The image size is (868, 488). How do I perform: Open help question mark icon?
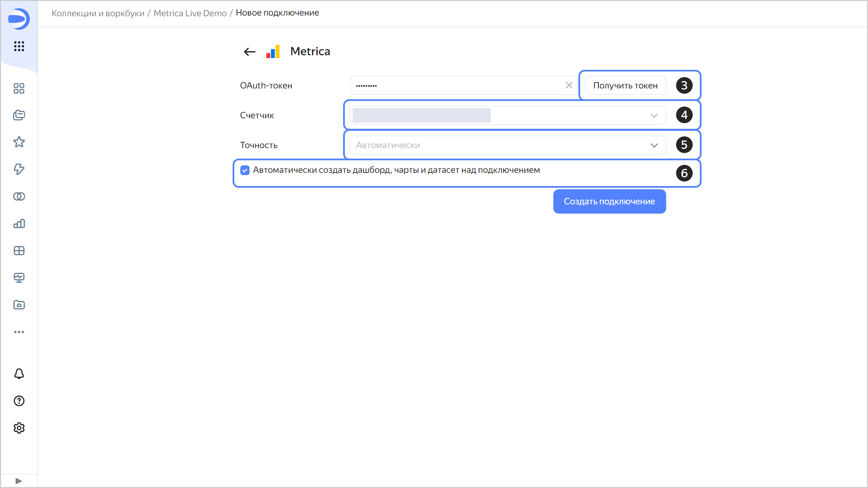click(19, 401)
